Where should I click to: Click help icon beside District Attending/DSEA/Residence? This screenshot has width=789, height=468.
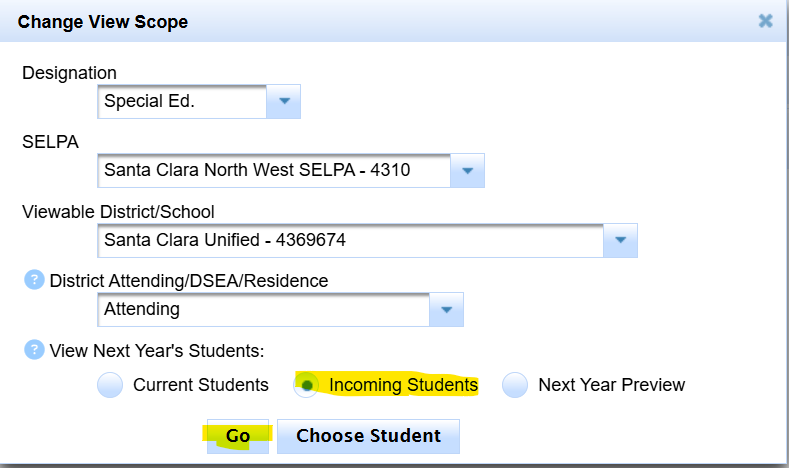pos(35,281)
